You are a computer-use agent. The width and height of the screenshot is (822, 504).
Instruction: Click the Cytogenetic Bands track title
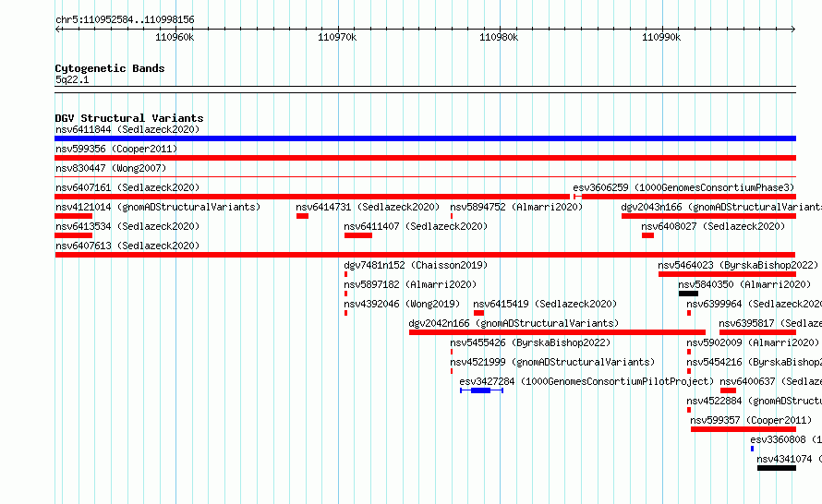[110, 68]
